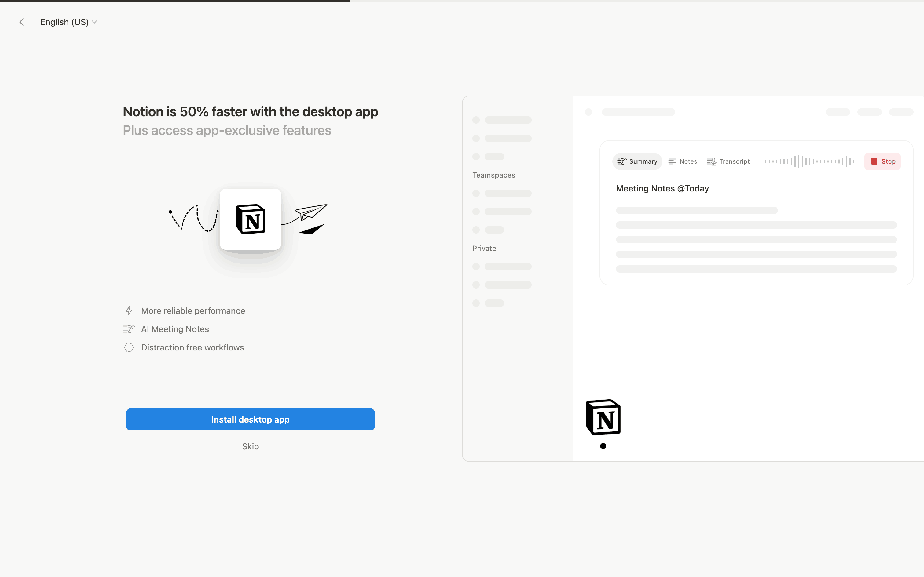
Task: Click the Meeting Notes @Today title
Action: [x=662, y=189]
